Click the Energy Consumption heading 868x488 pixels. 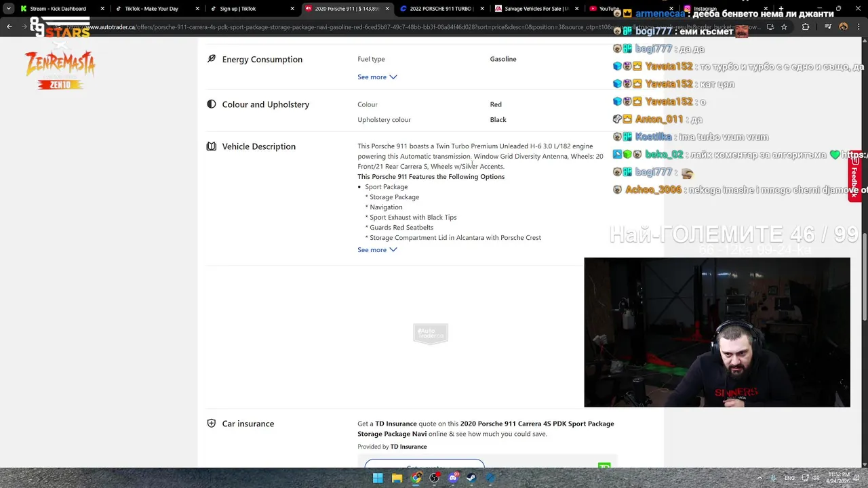pyautogui.click(x=262, y=59)
